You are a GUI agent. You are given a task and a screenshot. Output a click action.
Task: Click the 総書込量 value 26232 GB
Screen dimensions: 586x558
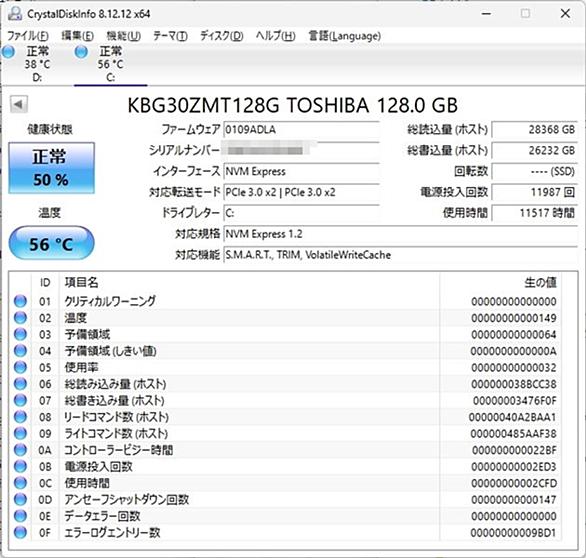coord(535,150)
